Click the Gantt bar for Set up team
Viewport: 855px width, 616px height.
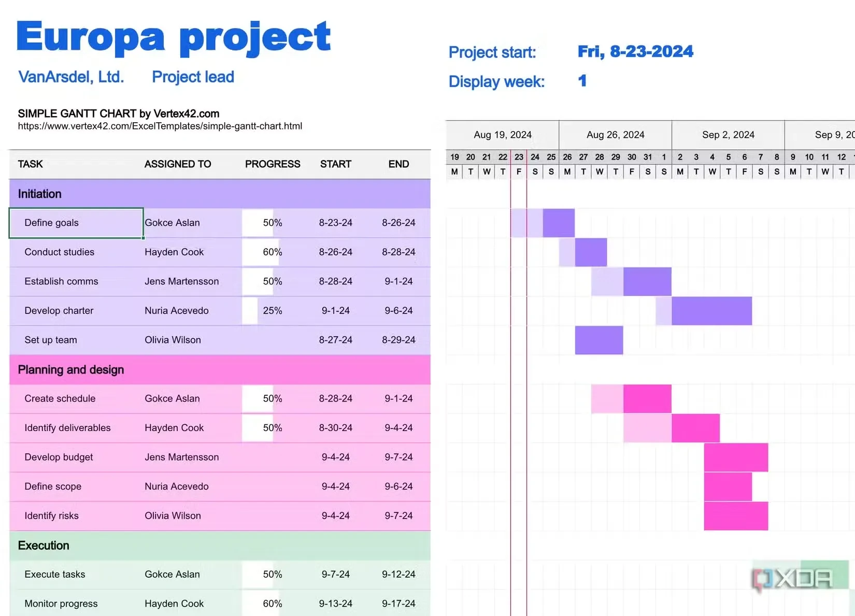598,340
